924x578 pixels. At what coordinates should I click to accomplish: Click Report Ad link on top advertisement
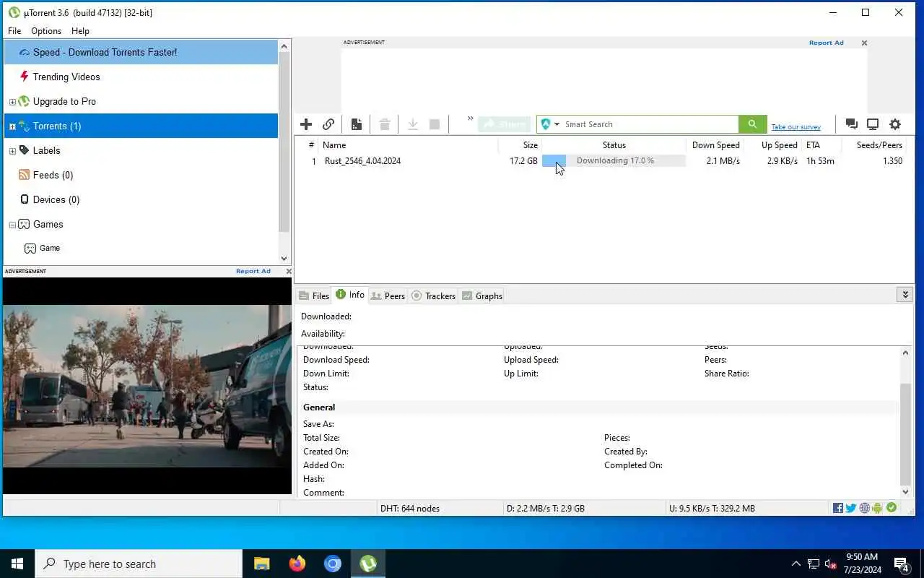coord(826,43)
